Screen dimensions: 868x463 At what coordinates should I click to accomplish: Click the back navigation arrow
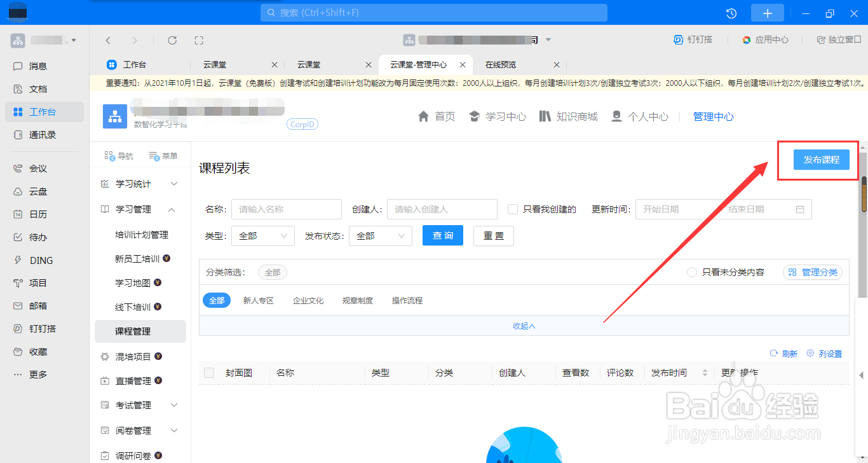tap(108, 40)
